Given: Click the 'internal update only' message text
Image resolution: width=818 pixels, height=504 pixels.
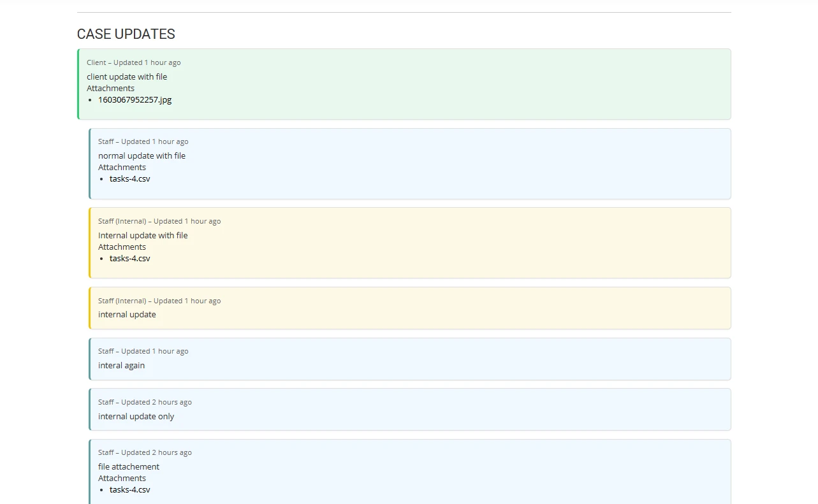Looking at the screenshot, I should click(x=136, y=417).
